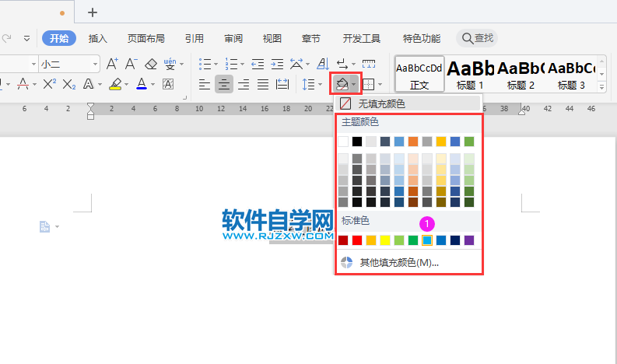Expand the highlight color dropdown arrow
The height and width of the screenshot is (364, 617).
coord(126,84)
